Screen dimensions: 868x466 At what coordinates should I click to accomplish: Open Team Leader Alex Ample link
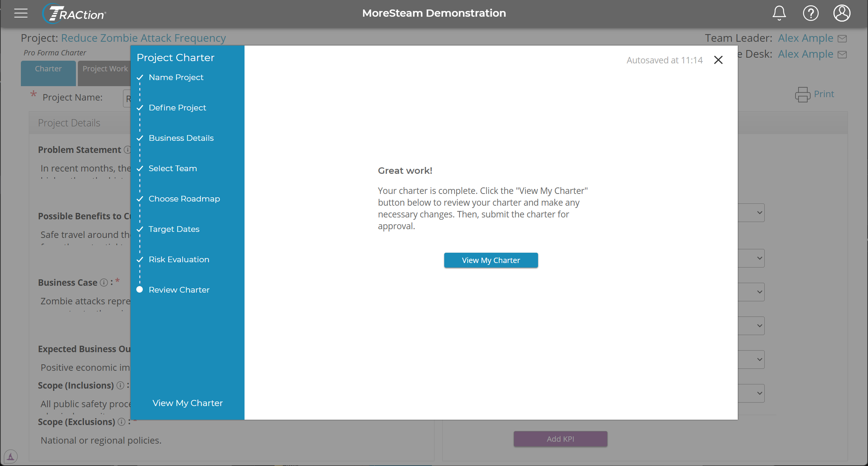pyautogui.click(x=806, y=38)
